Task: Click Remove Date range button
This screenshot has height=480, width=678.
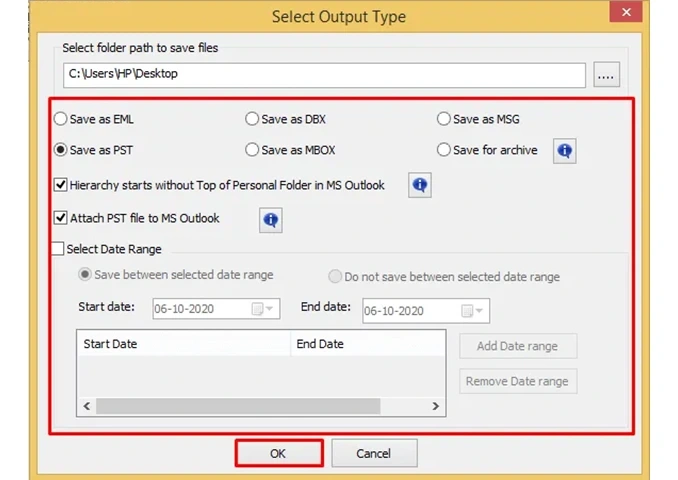Action: [518, 381]
